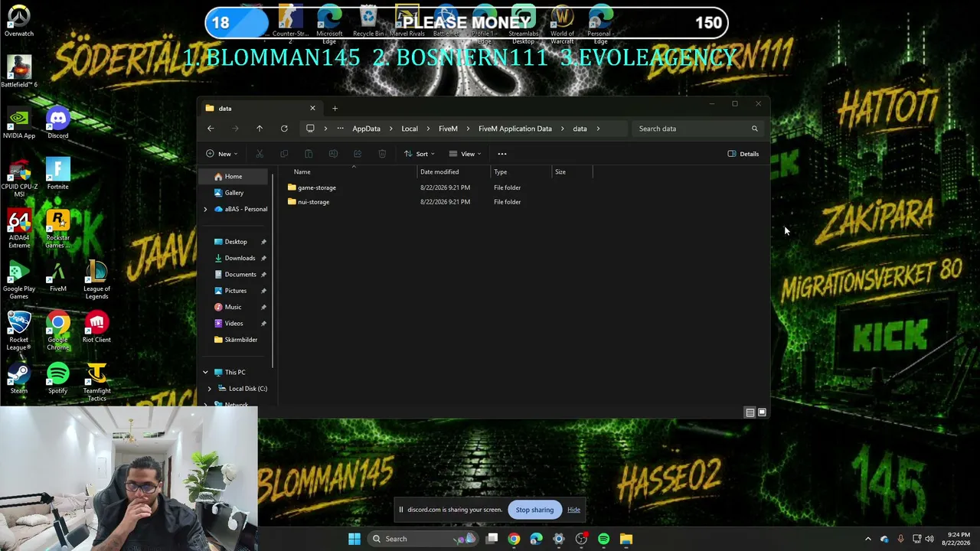
Task: Go back using the Explorer back arrow
Action: (x=211, y=129)
